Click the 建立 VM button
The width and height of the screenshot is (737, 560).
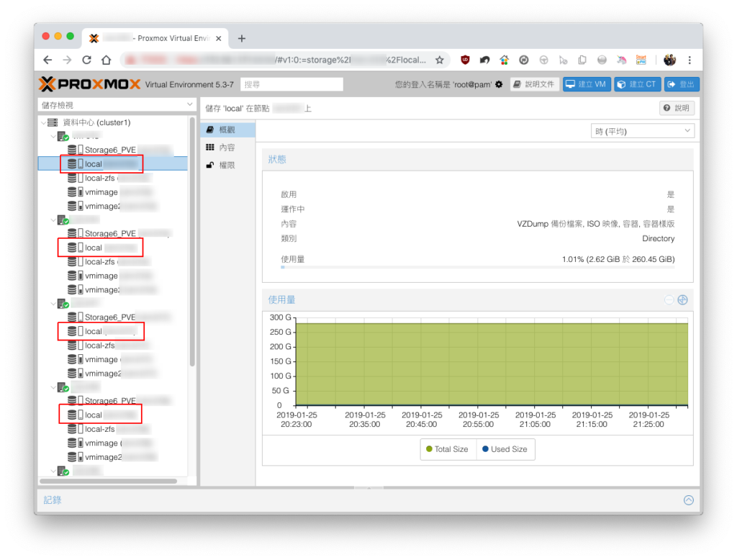pyautogui.click(x=587, y=84)
